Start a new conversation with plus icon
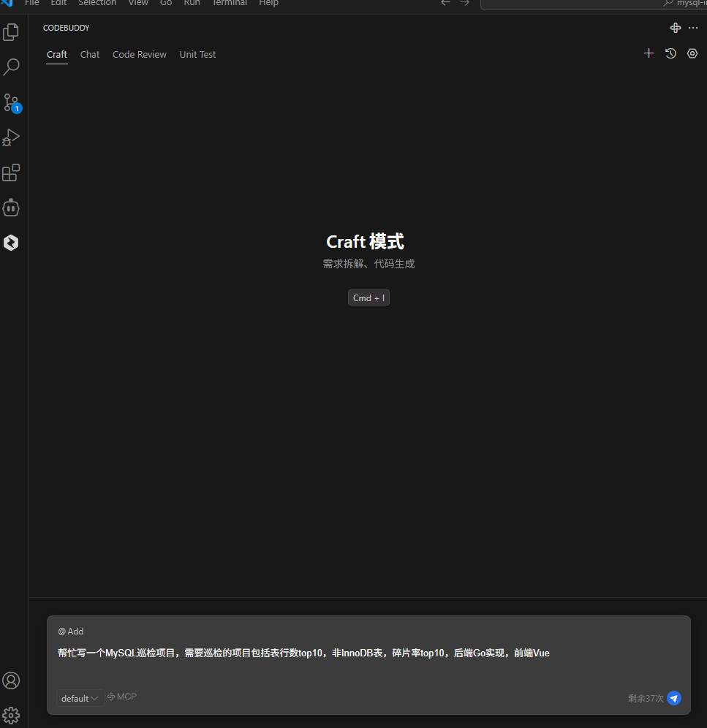This screenshot has width=707, height=728. tap(649, 53)
